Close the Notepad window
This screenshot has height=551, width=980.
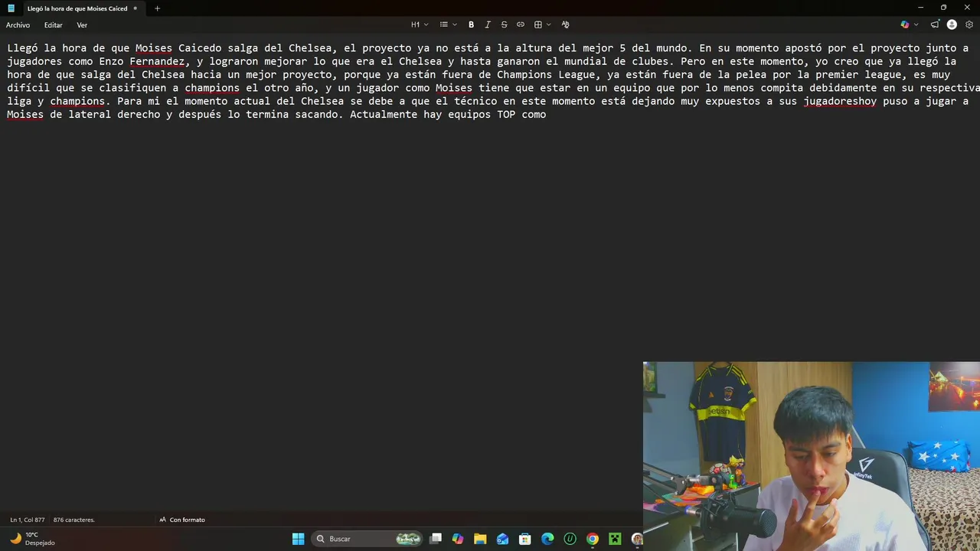(x=967, y=8)
